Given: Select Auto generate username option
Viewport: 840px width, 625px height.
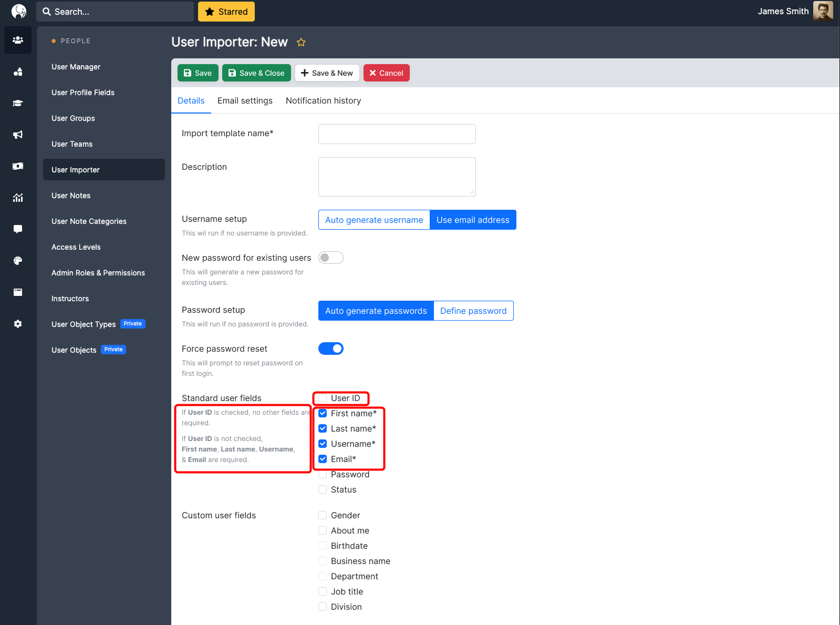Looking at the screenshot, I should [x=374, y=220].
